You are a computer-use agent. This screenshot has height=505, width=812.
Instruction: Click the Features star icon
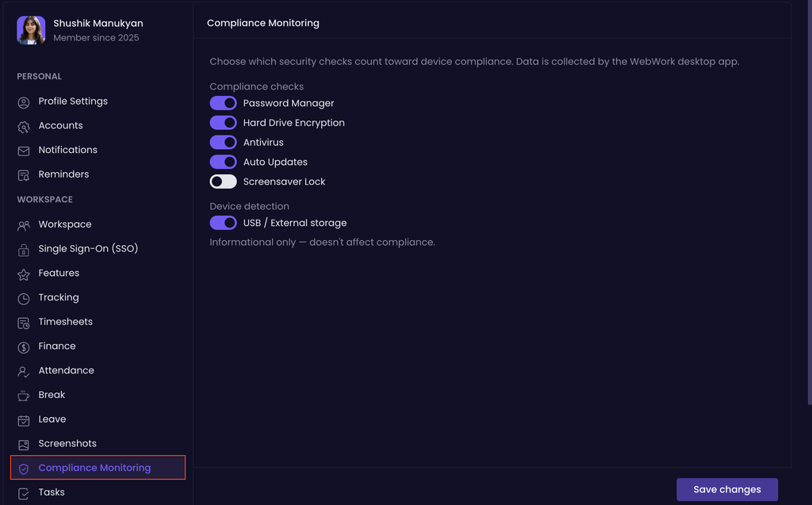point(23,274)
